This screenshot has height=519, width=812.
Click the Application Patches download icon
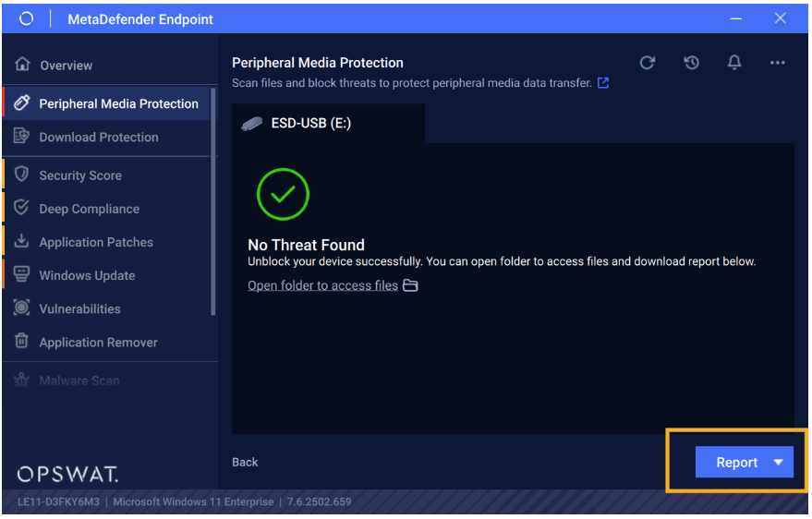(x=21, y=241)
